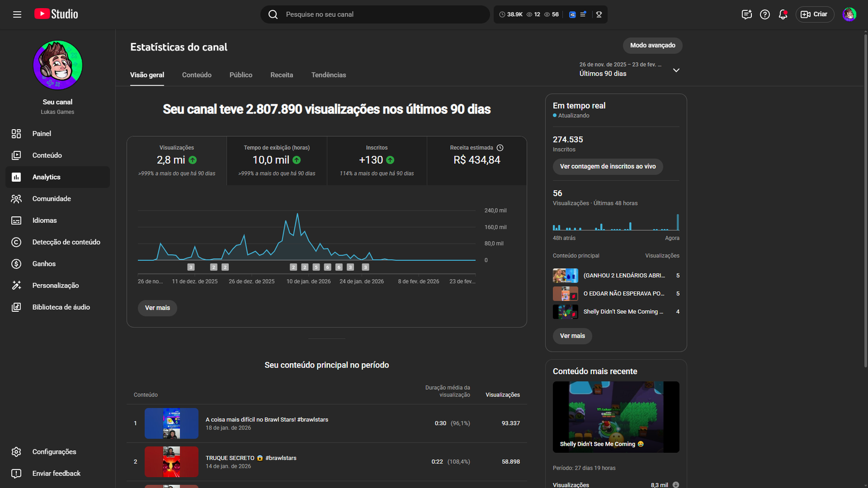Viewport: 868px width, 488px height.
Task: Switch to the Receita tab
Action: click(282, 75)
